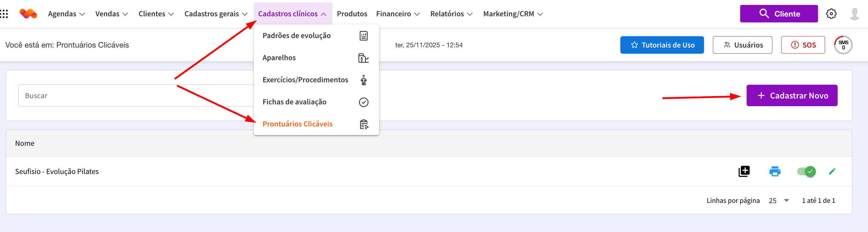Open Tutoriais de Uso

pos(661,45)
